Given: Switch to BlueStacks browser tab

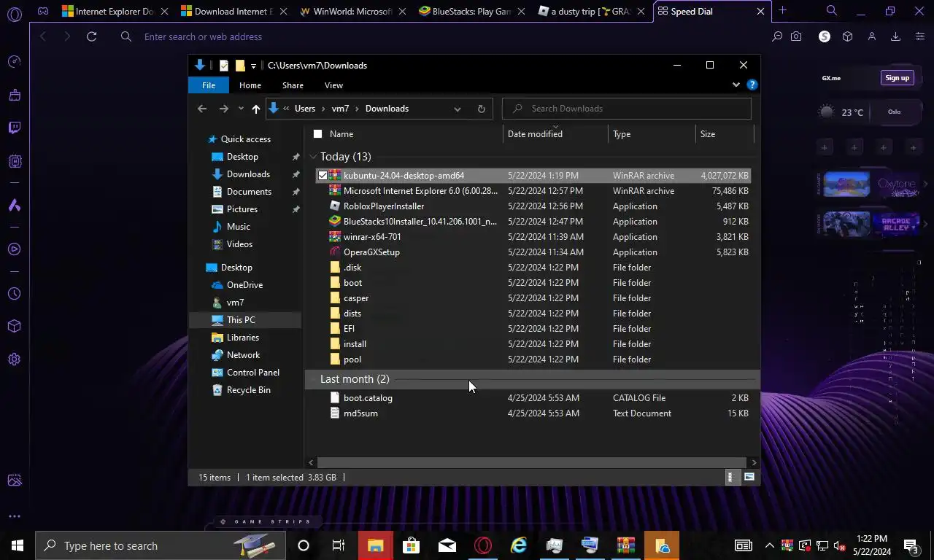Looking at the screenshot, I should coord(472,11).
